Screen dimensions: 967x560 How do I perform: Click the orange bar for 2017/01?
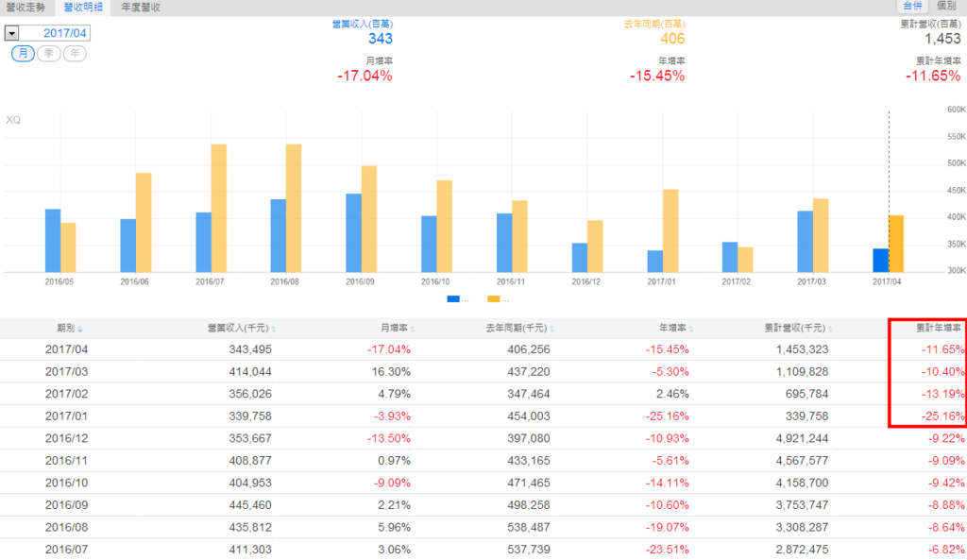coord(670,230)
